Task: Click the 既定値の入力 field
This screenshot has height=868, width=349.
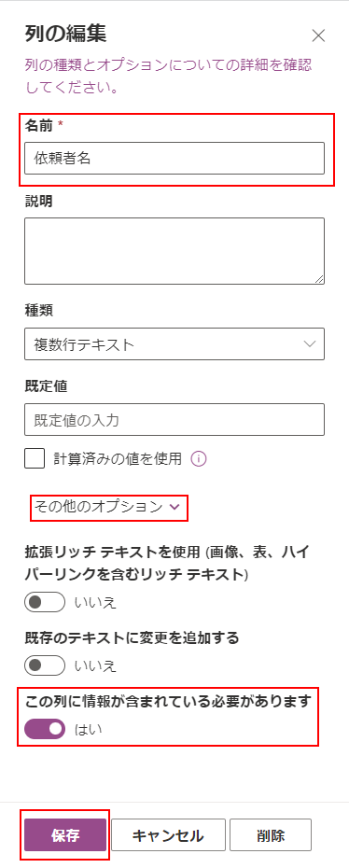Action: click(174, 420)
